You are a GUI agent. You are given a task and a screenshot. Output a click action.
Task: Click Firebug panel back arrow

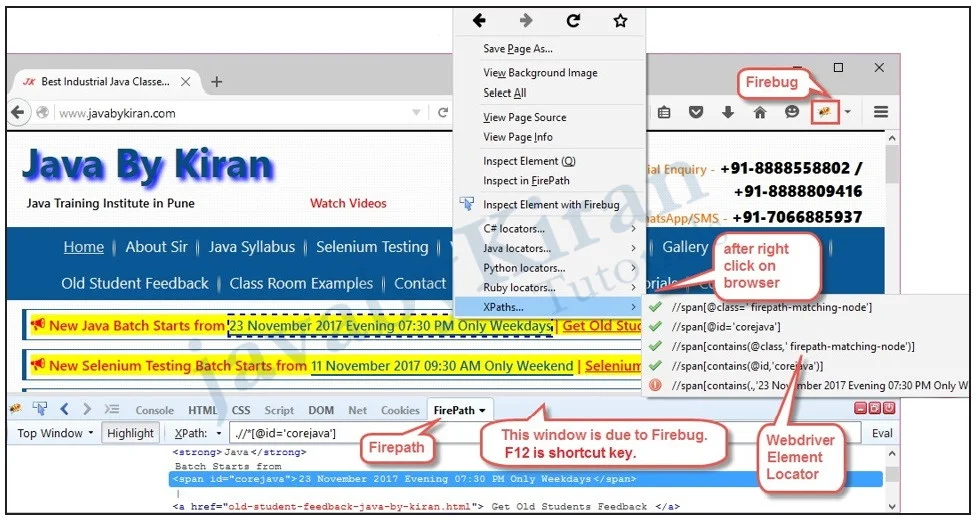[x=64, y=409]
